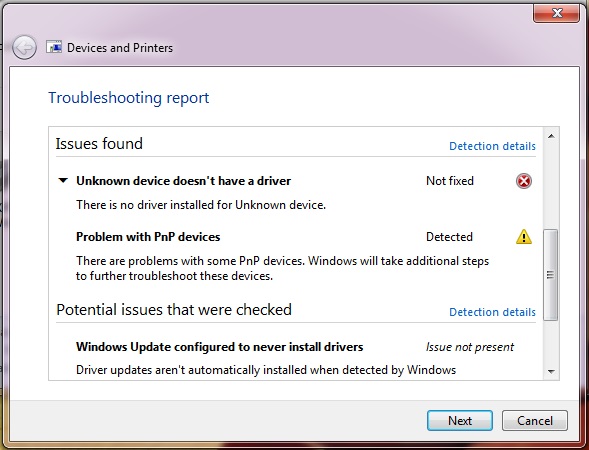Image resolution: width=589 pixels, height=450 pixels.
Task: Click the Troubleshooting report heading
Action: (128, 98)
